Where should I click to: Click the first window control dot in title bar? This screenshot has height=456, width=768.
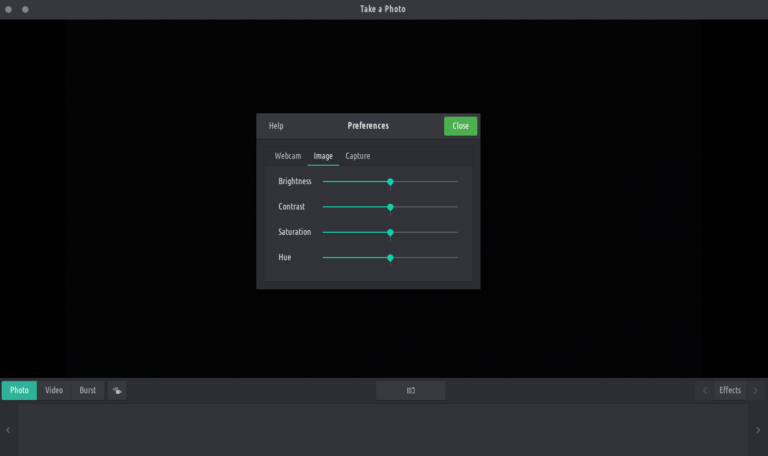pyautogui.click(x=8, y=9)
